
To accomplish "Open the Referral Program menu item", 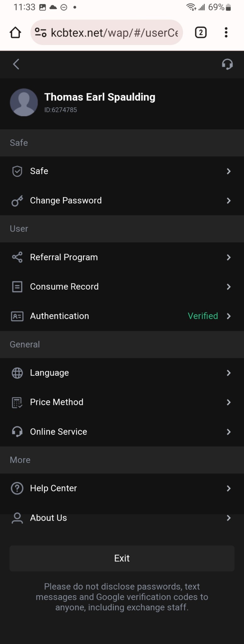I will pyautogui.click(x=64, y=257).
